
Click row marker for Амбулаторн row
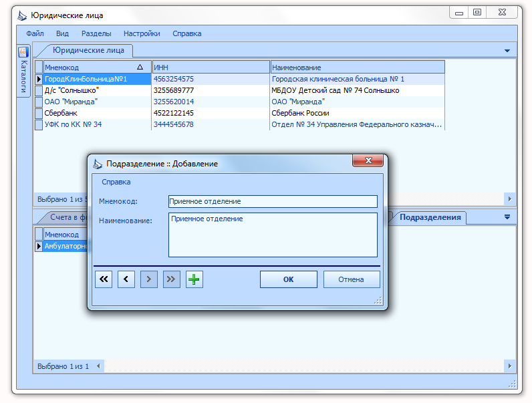pyautogui.click(x=39, y=246)
